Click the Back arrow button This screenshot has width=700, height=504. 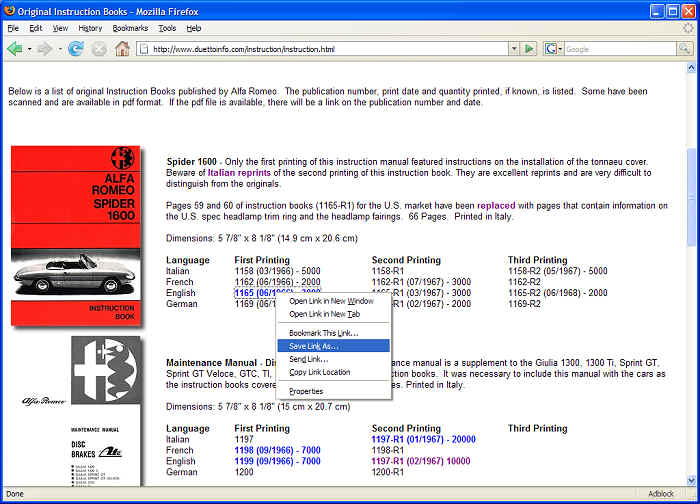pos(15,48)
